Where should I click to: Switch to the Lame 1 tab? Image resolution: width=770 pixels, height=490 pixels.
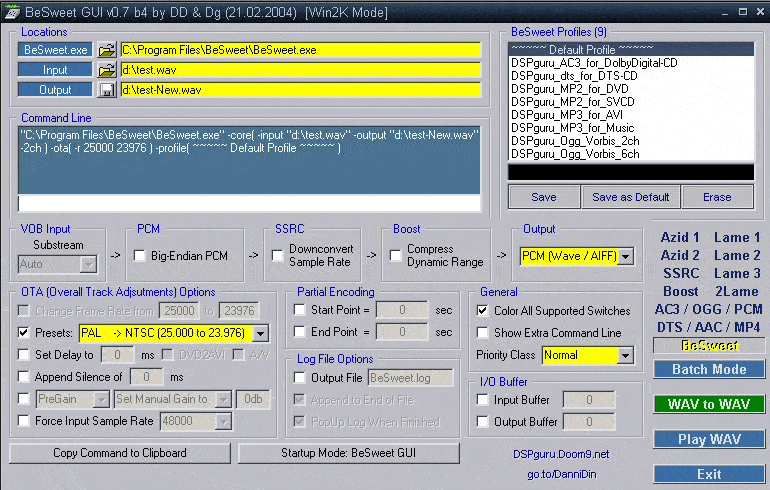click(x=737, y=237)
